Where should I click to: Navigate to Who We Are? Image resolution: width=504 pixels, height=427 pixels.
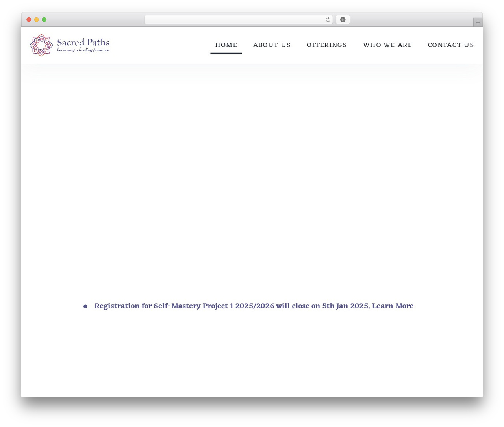[x=387, y=45]
